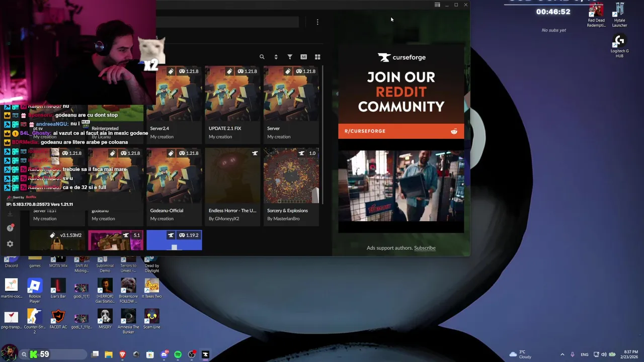Click the M view icon in CurseForge toolbar
The image size is (644, 362).
point(303,57)
